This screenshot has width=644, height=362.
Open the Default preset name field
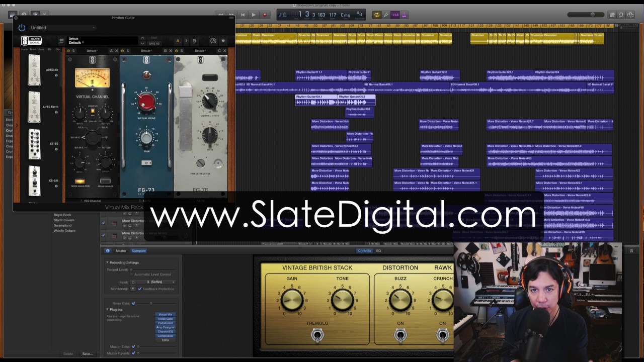point(102,41)
